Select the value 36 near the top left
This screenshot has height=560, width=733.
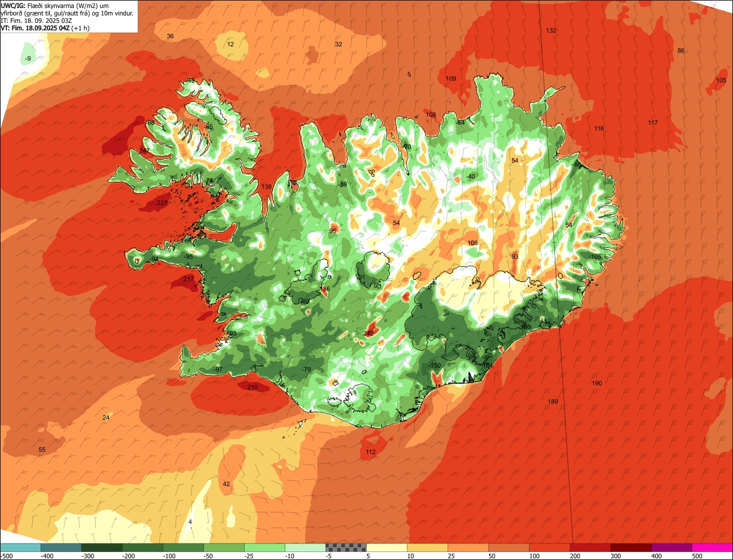pyautogui.click(x=170, y=37)
